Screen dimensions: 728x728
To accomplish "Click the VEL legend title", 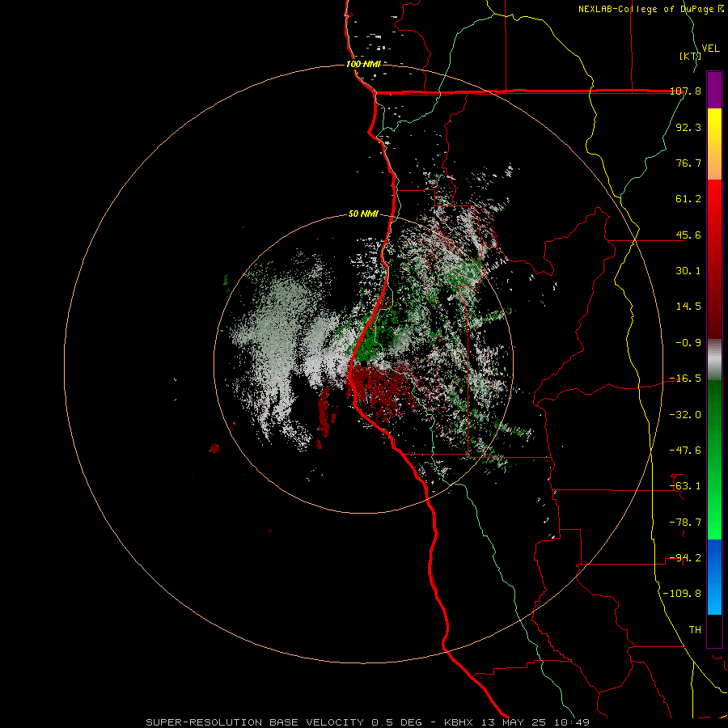I will [x=710, y=49].
